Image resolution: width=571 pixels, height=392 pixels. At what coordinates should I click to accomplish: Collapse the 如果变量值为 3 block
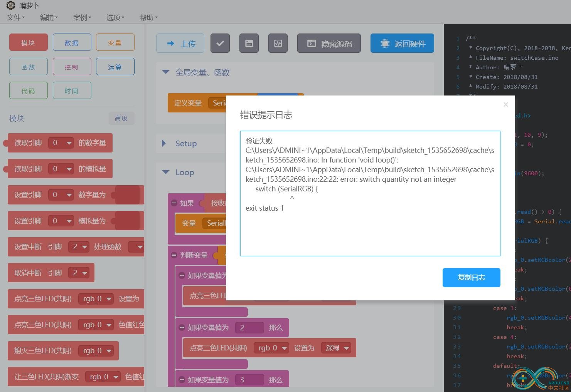(x=182, y=380)
